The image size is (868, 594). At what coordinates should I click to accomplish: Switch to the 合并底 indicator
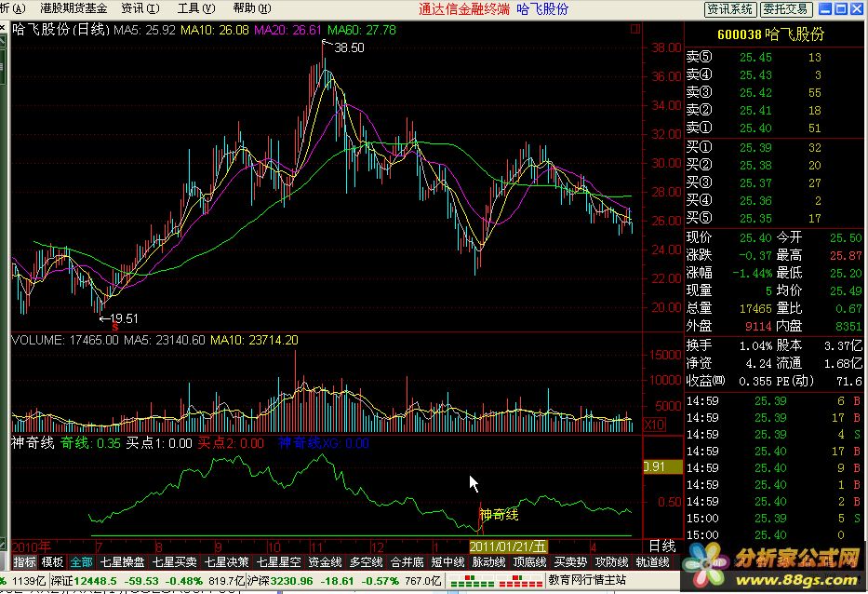[407, 561]
